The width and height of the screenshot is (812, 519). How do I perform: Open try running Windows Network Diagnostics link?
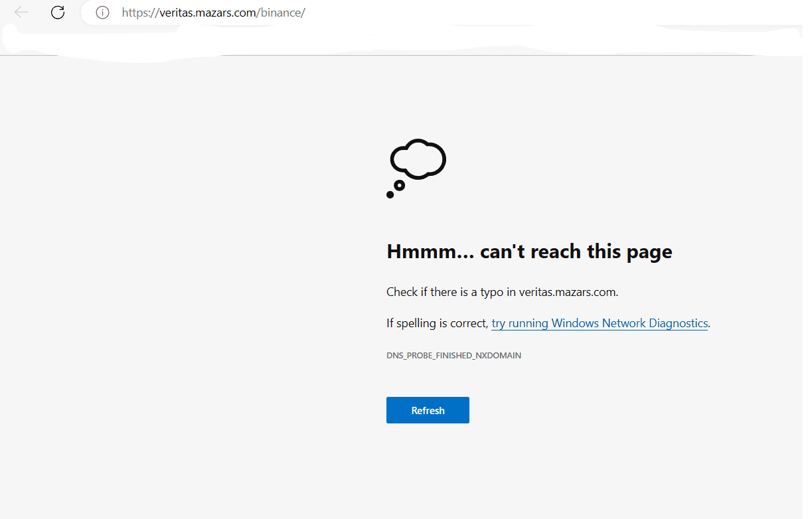599,323
